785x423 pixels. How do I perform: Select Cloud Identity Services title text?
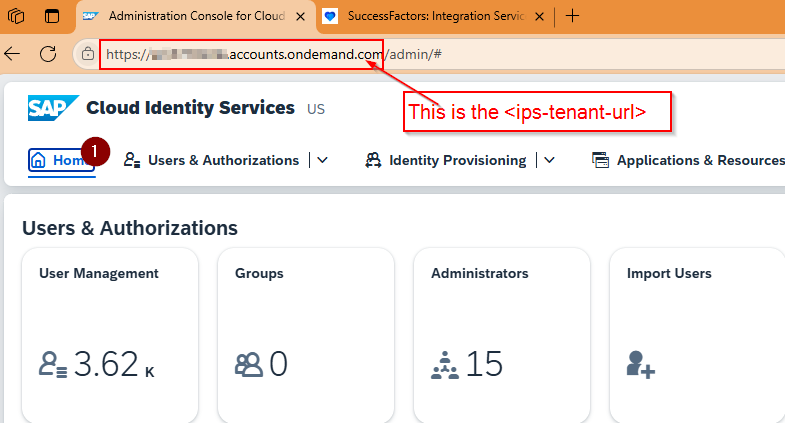click(x=190, y=108)
